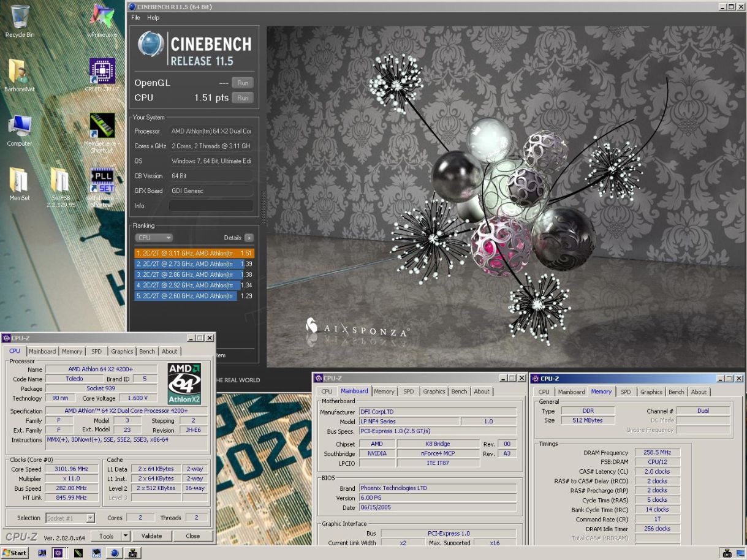Open the BarboneNet user folder icon
The width and height of the screenshot is (747, 560).
(20, 75)
